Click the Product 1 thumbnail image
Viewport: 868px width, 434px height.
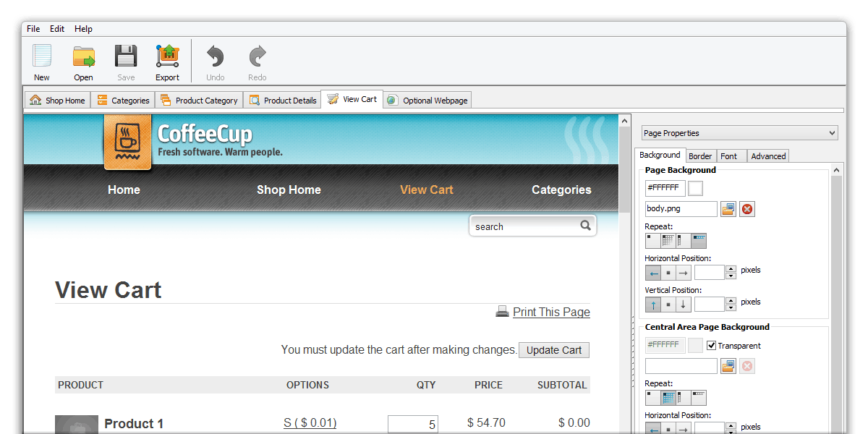tap(77, 425)
